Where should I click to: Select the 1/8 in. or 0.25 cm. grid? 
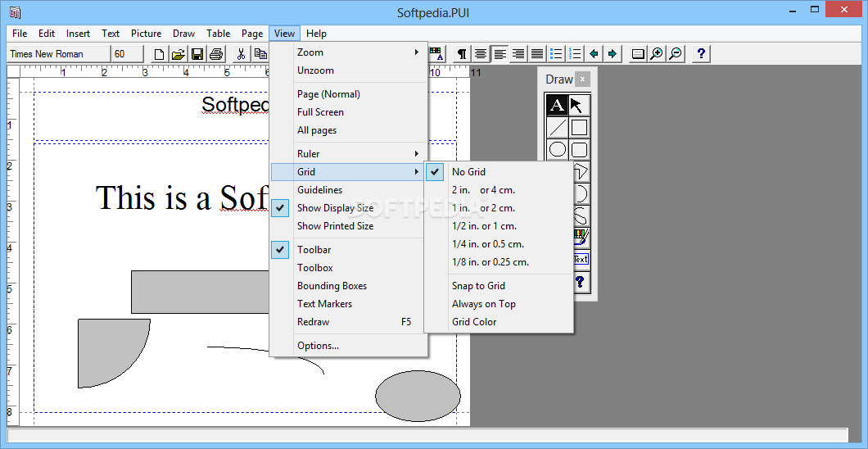pos(499,262)
